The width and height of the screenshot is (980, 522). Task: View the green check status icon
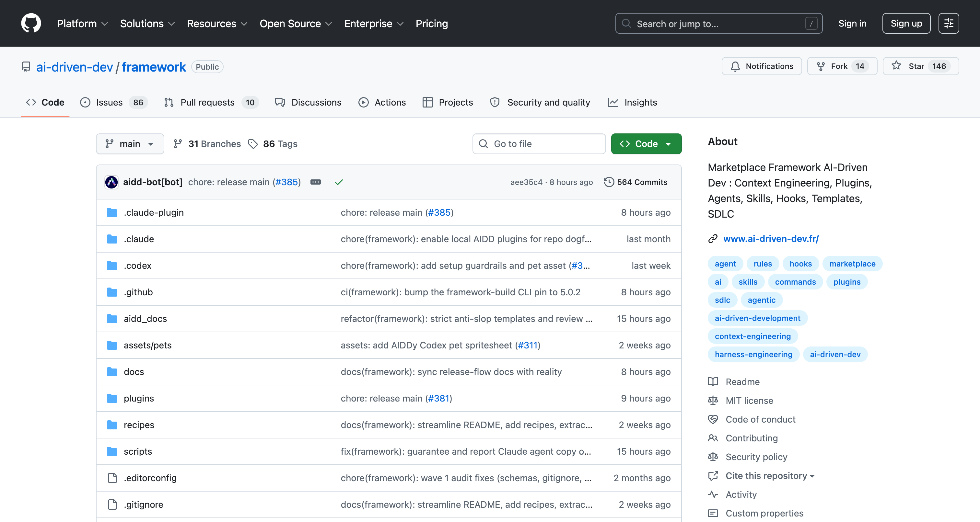(x=339, y=182)
